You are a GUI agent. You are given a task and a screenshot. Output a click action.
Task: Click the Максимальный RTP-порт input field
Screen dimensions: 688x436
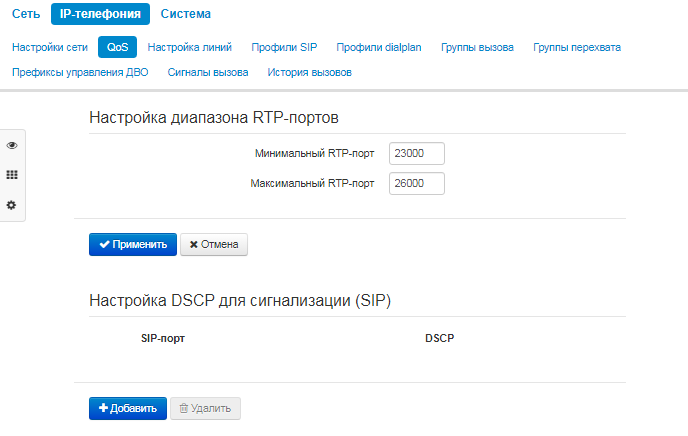416,183
